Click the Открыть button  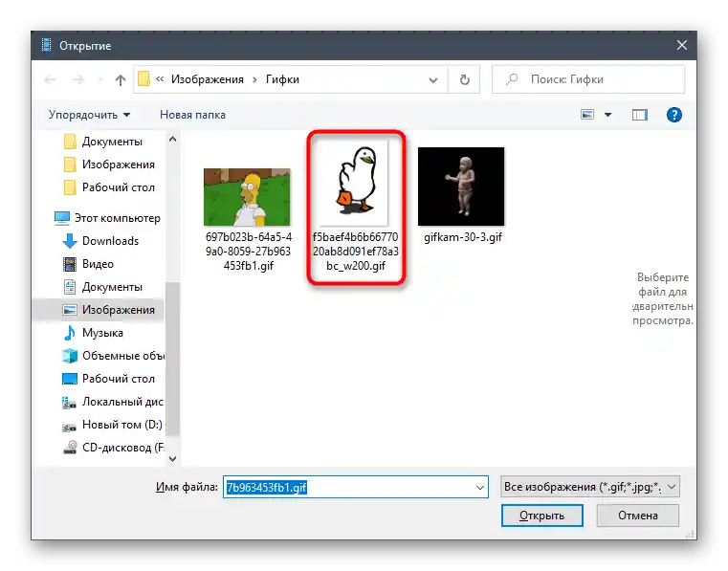click(541, 516)
